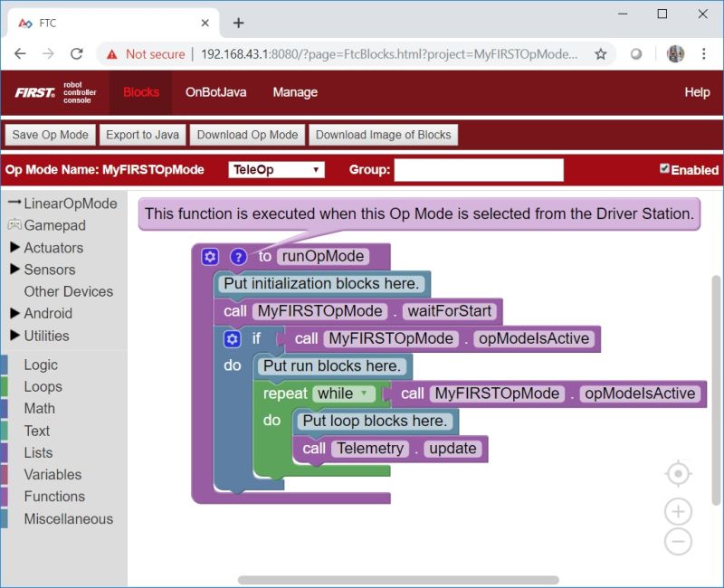Switch to the OnBotJava tab
Image resolution: width=724 pixels, height=588 pixels.
(216, 92)
